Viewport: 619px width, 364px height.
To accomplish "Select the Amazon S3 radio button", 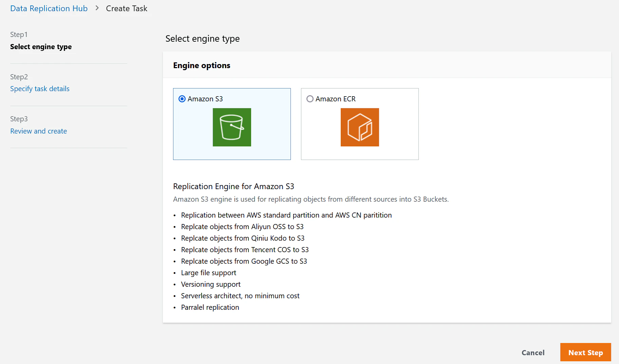I will tap(182, 99).
